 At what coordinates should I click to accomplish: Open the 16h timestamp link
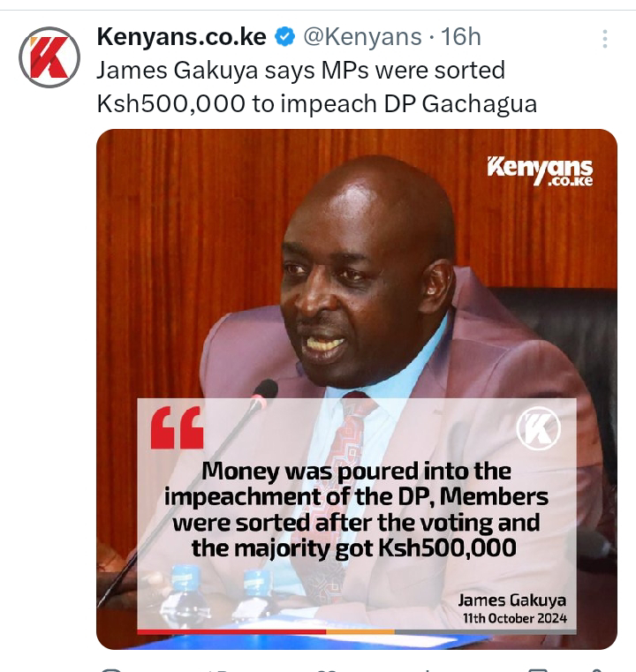461,37
